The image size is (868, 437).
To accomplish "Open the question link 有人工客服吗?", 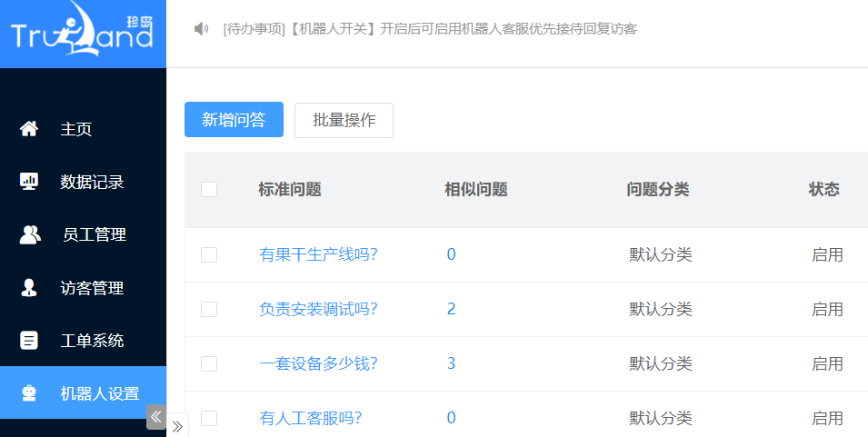I will pyautogui.click(x=310, y=418).
